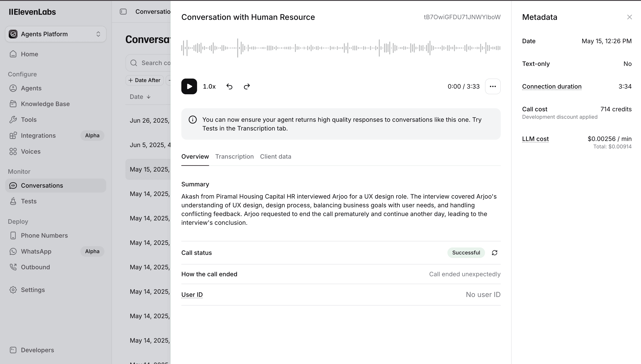641x364 pixels.
Task: Click the User ID label link
Action: [x=192, y=295]
